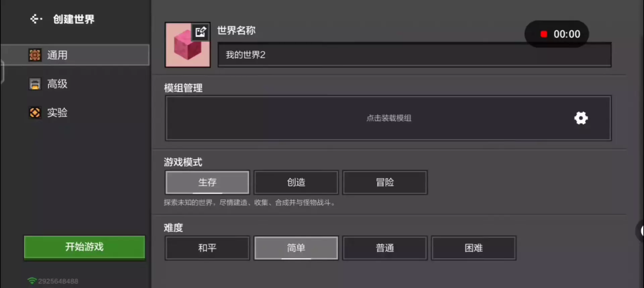Click the edit icon on world thumbnail

click(201, 32)
